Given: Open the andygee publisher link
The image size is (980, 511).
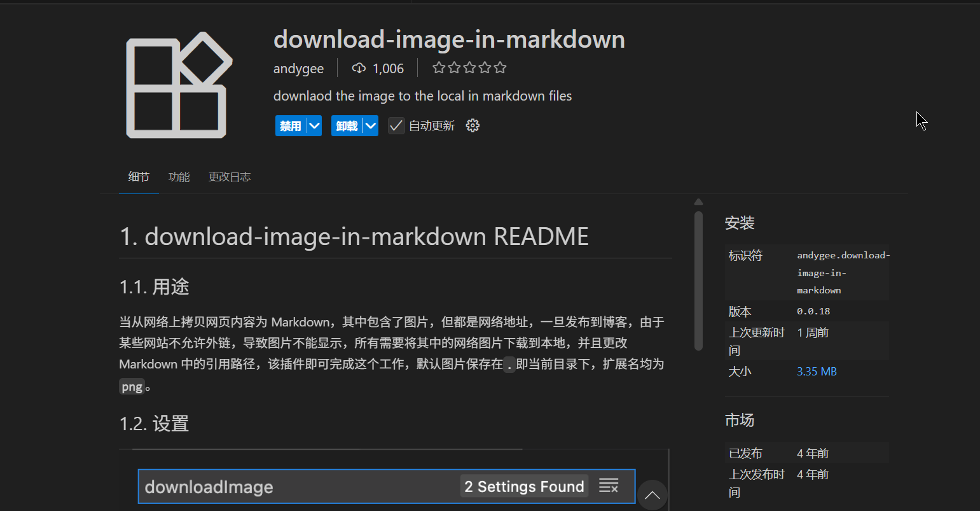Looking at the screenshot, I should 298,68.
